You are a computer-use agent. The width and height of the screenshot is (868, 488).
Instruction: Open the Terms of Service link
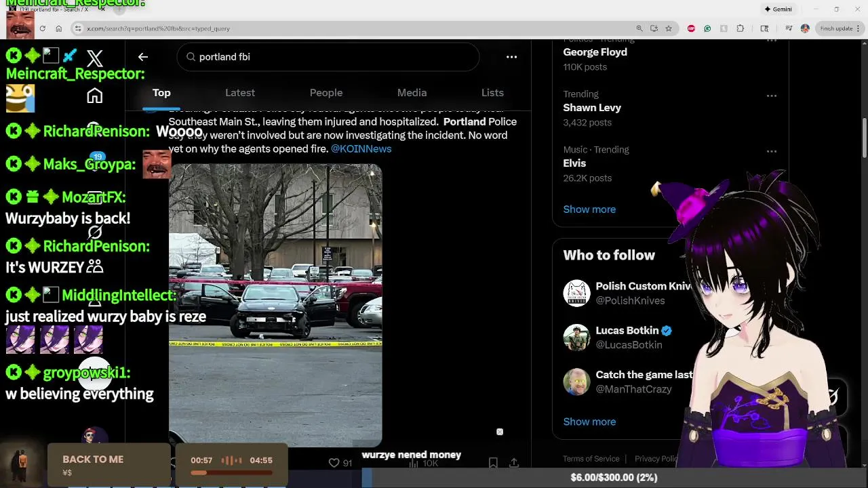pos(591,459)
